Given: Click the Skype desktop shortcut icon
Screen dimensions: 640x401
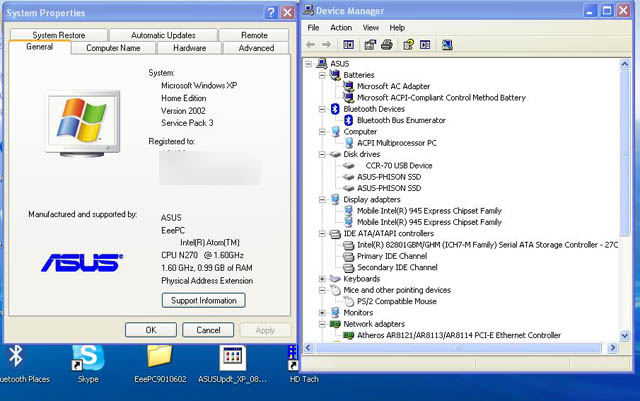Looking at the screenshot, I should click(88, 358).
